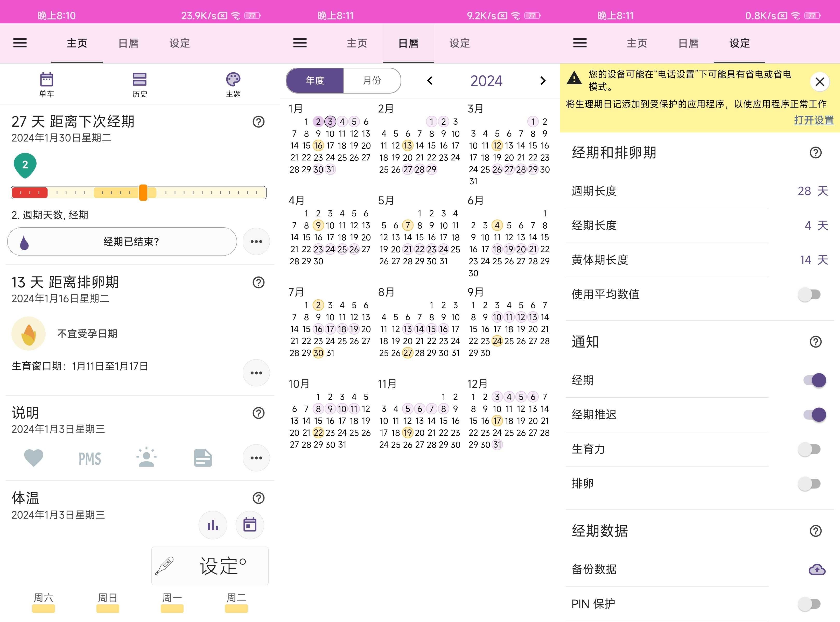This screenshot has width=840, height=622.
Task: Tap orange handle on cycle progress bar
Action: click(x=143, y=193)
